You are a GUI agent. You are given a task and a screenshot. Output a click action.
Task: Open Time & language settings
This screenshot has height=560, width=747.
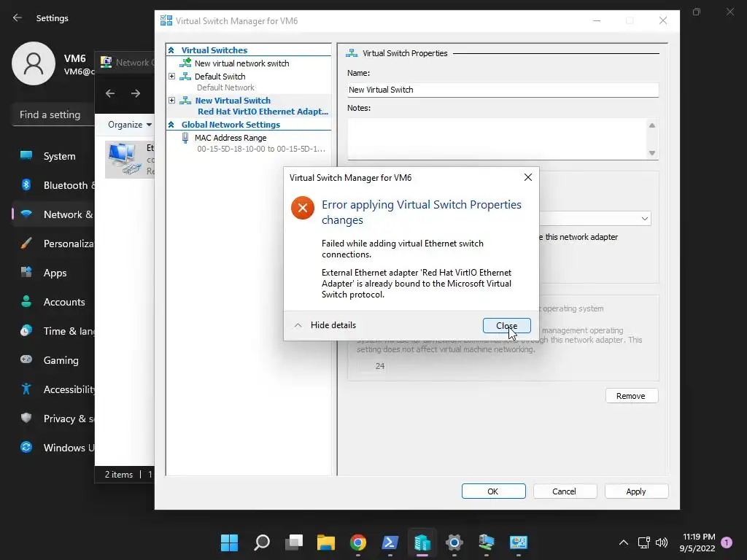[53, 331]
